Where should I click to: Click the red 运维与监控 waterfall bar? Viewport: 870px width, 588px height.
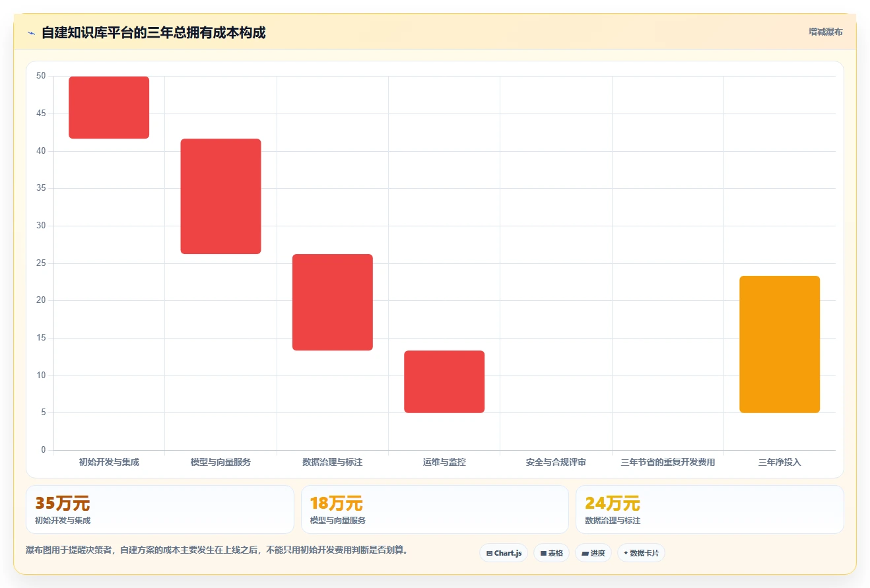click(x=444, y=381)
